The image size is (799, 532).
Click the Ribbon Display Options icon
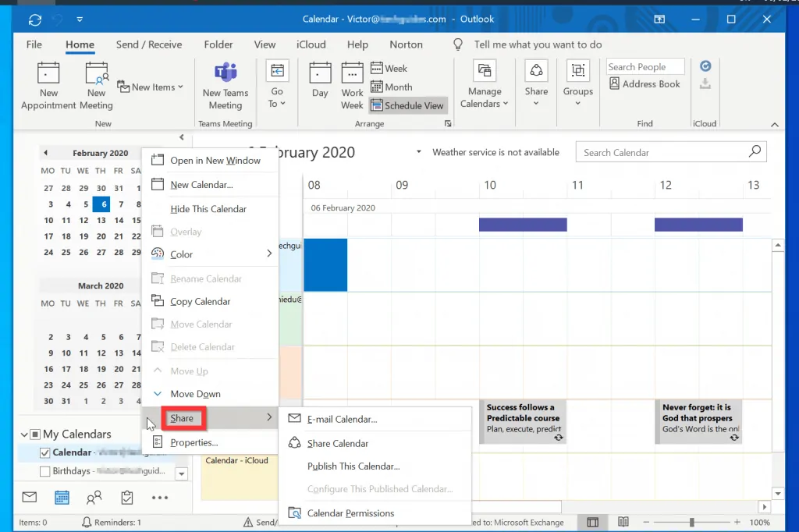pyautogui.click(x=659, y=20)
